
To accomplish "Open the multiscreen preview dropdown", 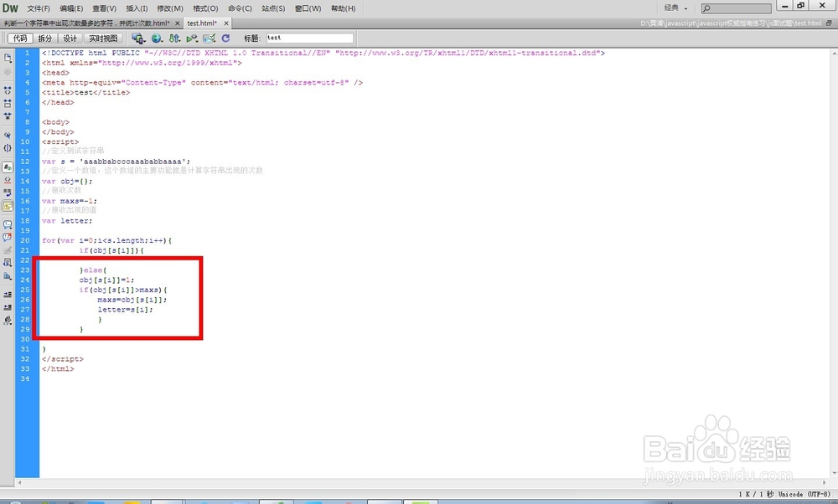I will (x=138, y=39).
